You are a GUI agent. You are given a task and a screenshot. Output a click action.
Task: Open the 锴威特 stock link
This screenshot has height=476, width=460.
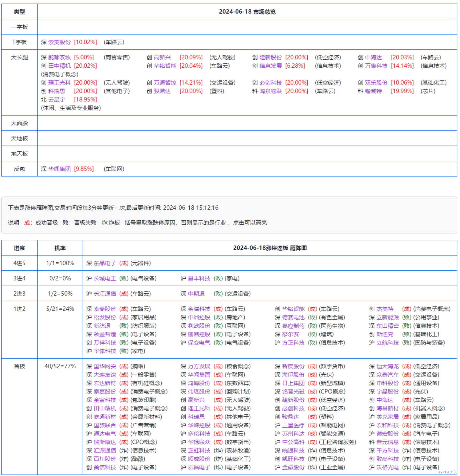pyautogui.click(x=373, y=91)
